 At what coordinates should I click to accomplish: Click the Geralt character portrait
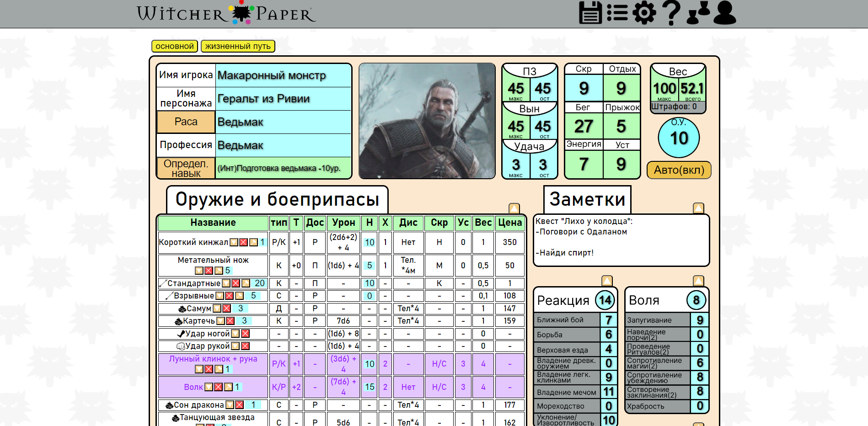point(427,121)
